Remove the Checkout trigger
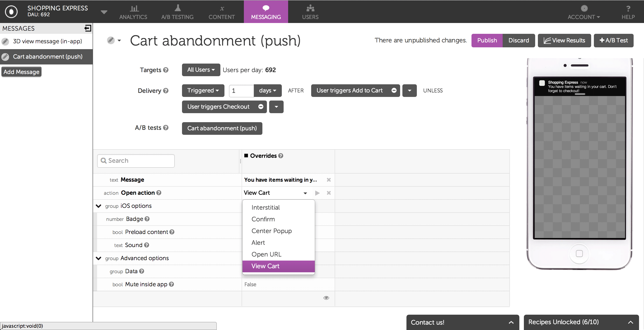The height and width of the screenshot is (330, 644). click(x=261, y=107)
